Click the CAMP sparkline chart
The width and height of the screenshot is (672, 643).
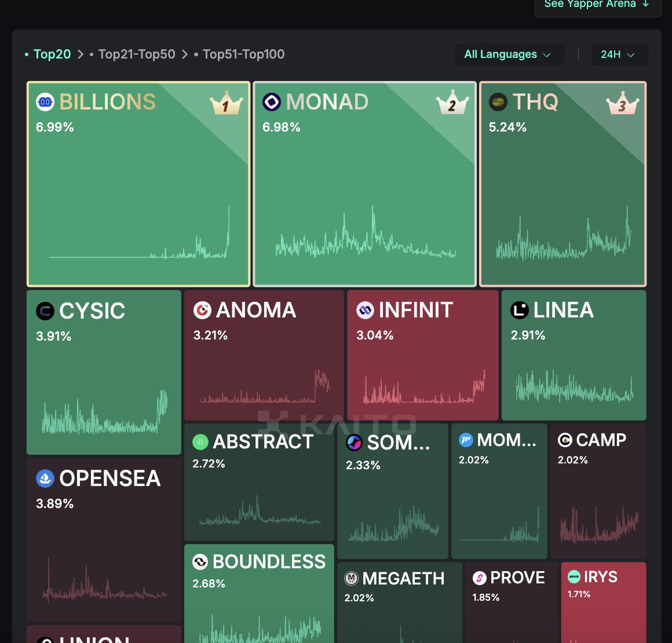coord(598,524)
